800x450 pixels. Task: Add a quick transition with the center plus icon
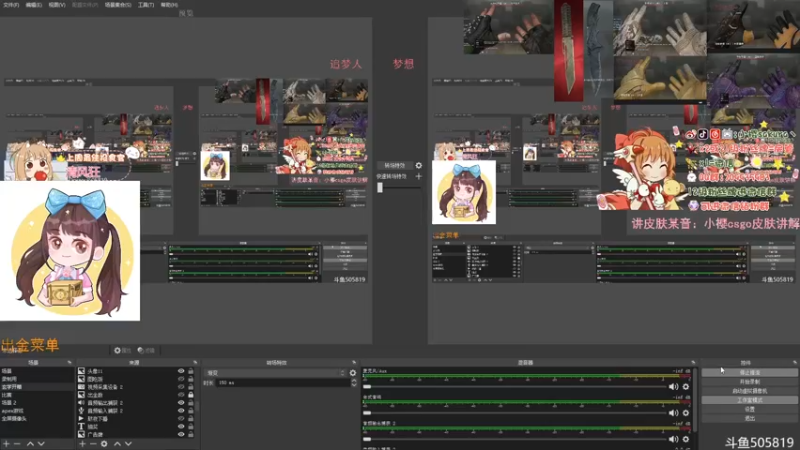point(419,176)
